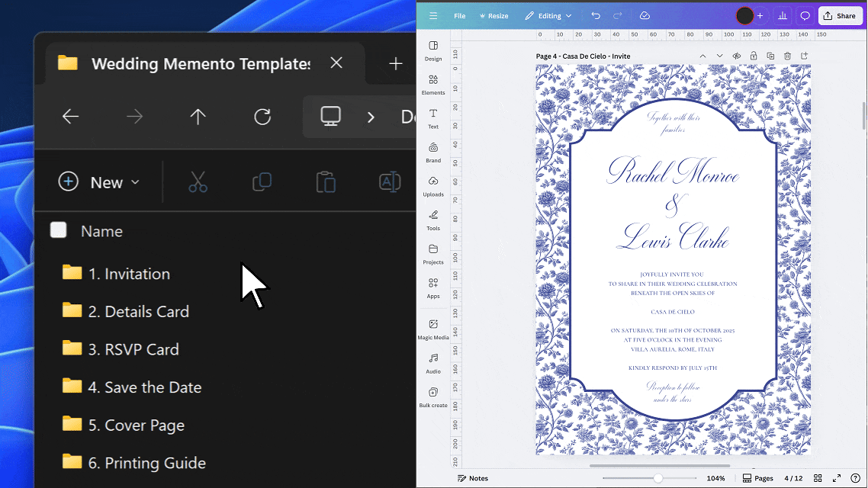Open the comments speech bubble icon
Image resolution: width=868 pixels, height=488 pixels.
[x=805, y=16]
